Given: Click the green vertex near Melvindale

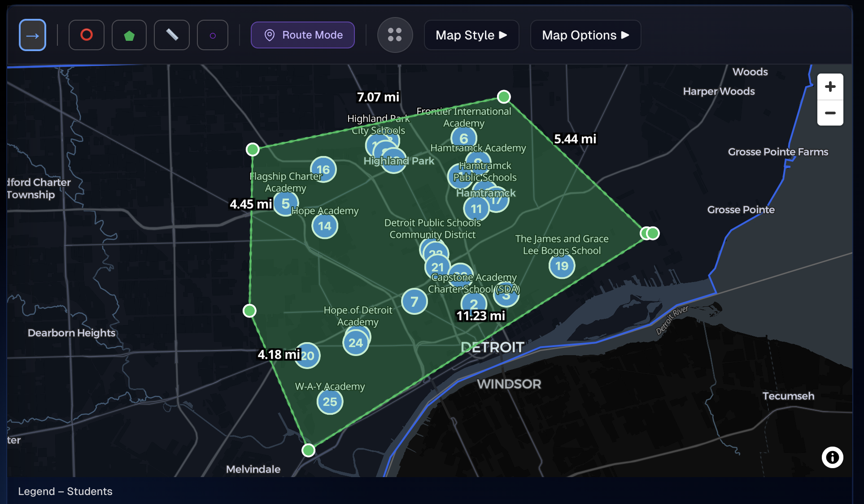Looking at the screenshot, I should click(x=308, y=450).
